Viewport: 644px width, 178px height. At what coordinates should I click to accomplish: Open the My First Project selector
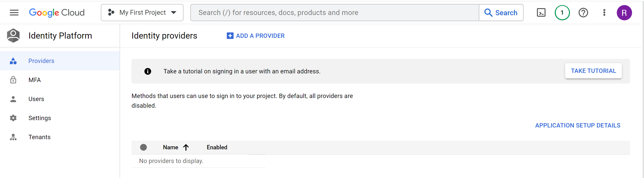pos(142,12)
